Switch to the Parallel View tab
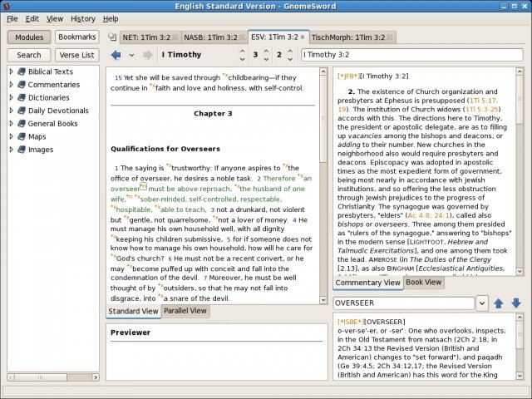 tap(185, 311)
